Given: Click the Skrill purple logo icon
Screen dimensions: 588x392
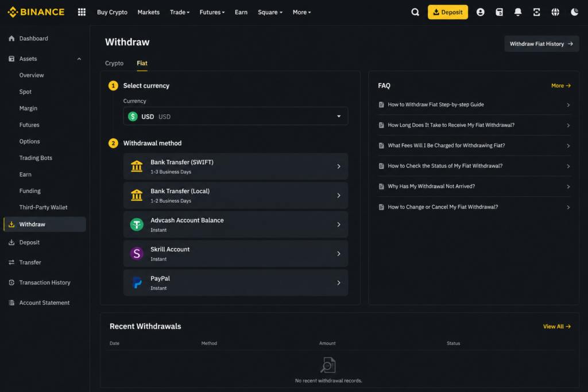Looking at the screenshot, I should tap(137, 253).
